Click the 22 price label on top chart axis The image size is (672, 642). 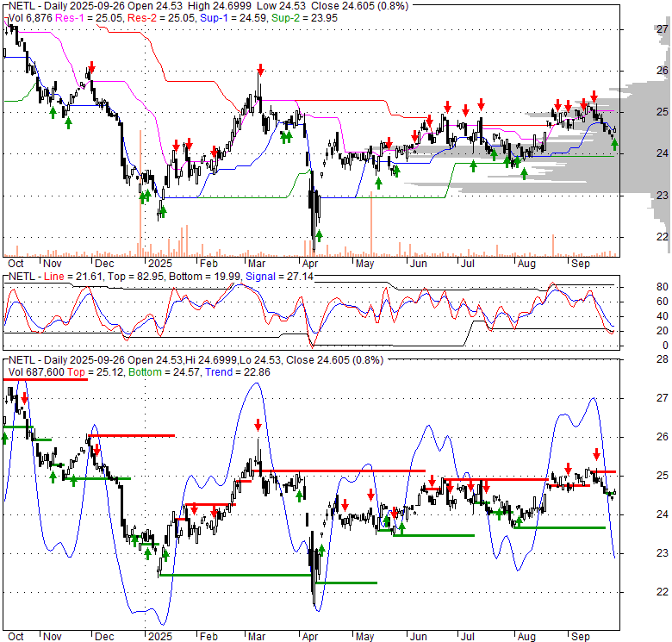coord(663,237)
